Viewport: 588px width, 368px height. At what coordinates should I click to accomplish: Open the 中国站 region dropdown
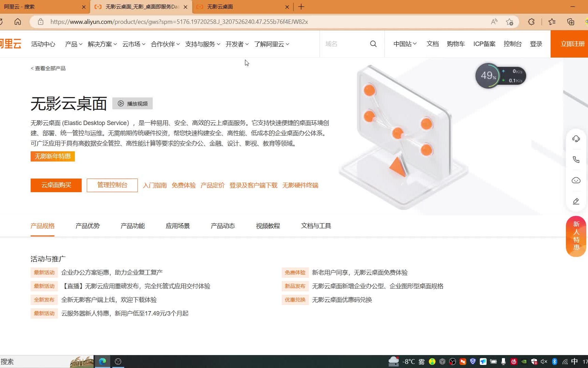[405, 44]
